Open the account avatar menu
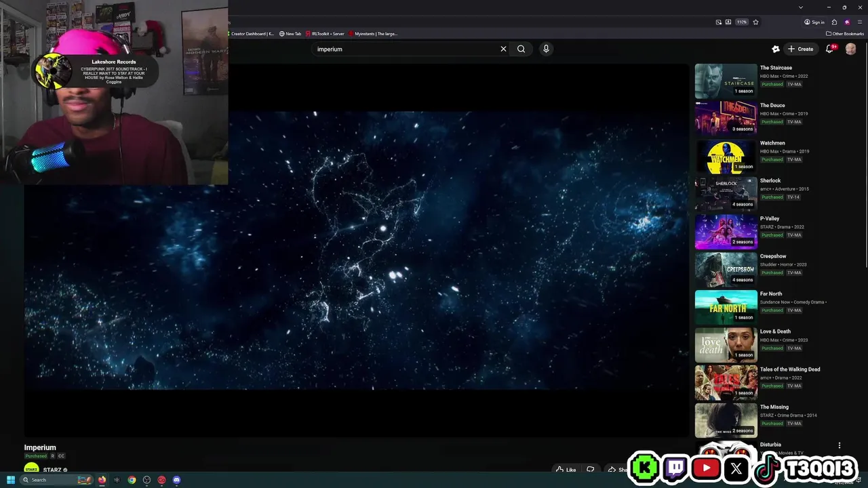Image resolution: width=868 pixels, height=488 pixels. pyautogui.click(x=850, y=49)
